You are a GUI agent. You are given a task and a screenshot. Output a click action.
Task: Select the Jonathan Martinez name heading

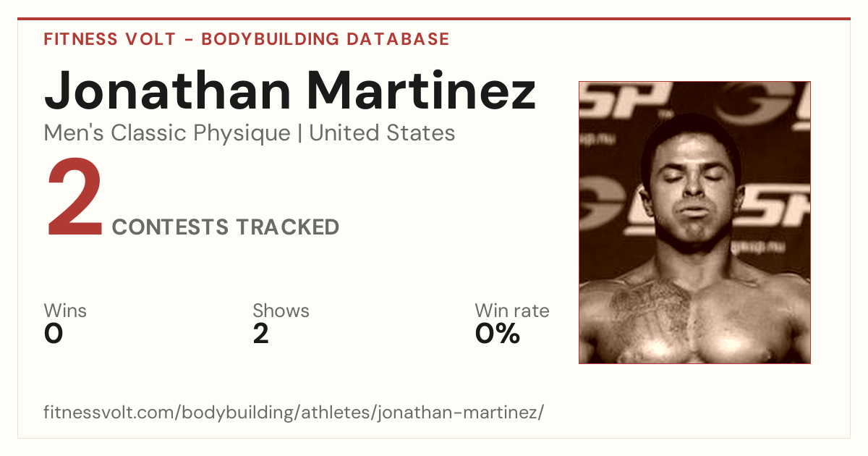point(290,90)
